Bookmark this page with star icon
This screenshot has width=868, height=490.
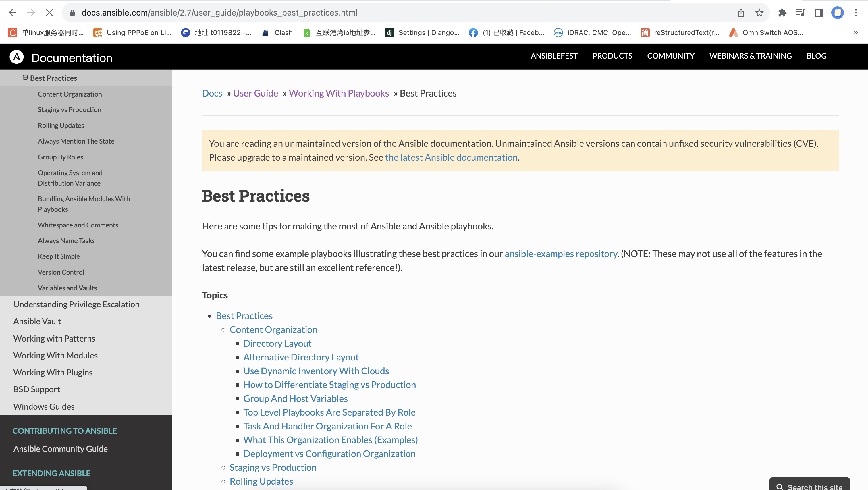click(759, 13)
